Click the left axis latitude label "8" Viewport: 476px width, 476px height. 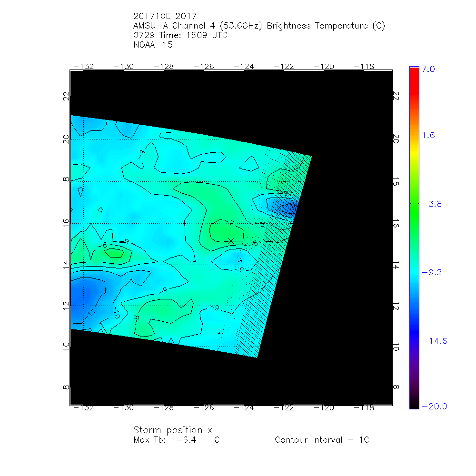pos(66,387)
